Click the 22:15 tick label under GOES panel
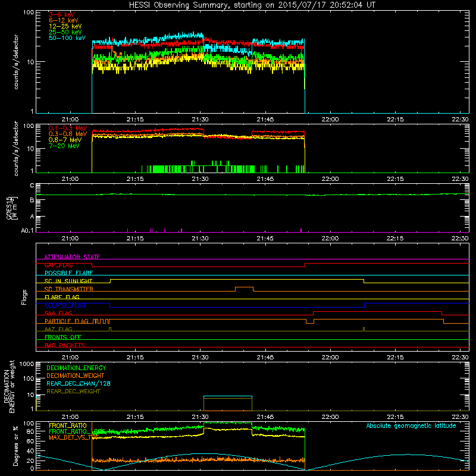The image size is (476, 476). pyautogui.click(x=395, y=239)
